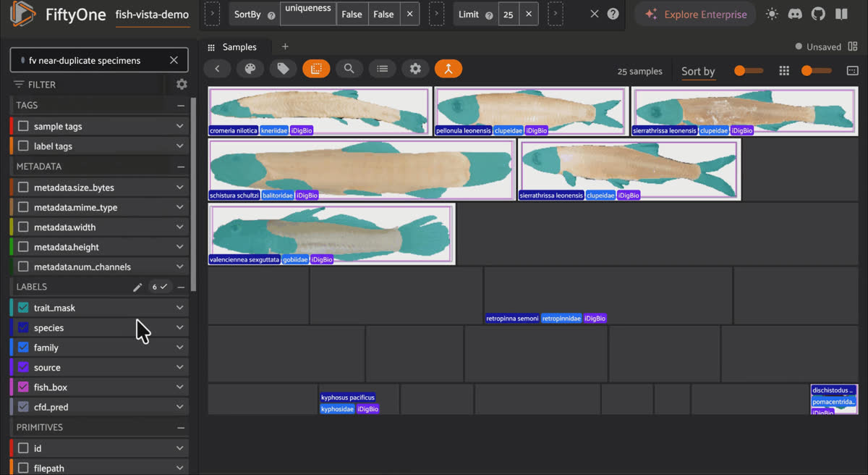Collapse the PRIMITIVES section

click(181, 428)
